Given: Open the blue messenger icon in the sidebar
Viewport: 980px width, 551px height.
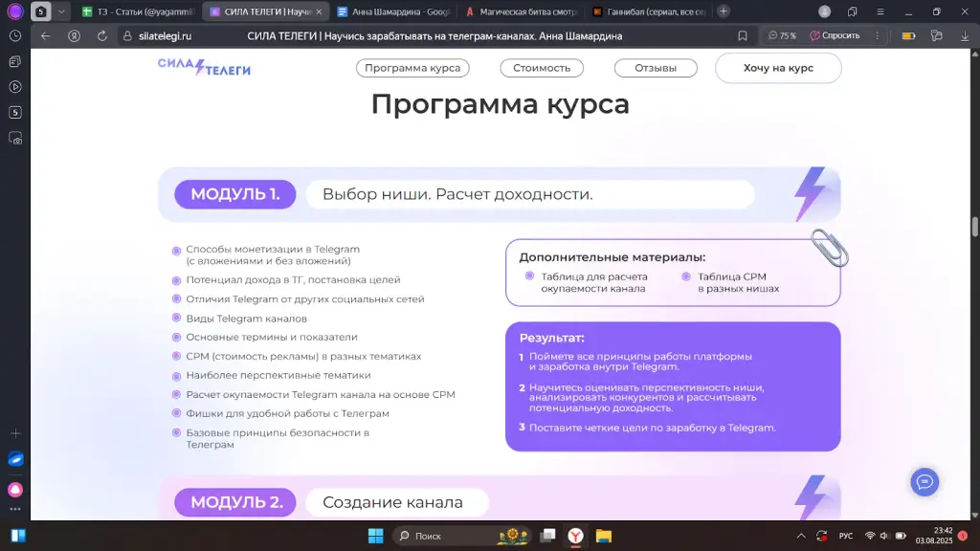Looking at the screenshot, I should pyautogui.click(x=15, y=459).
